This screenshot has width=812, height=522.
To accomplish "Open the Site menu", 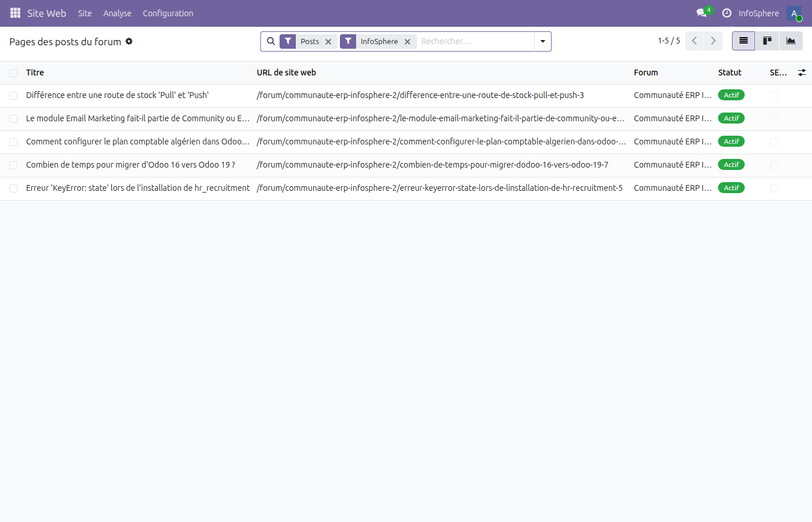I will coord(85,13).
